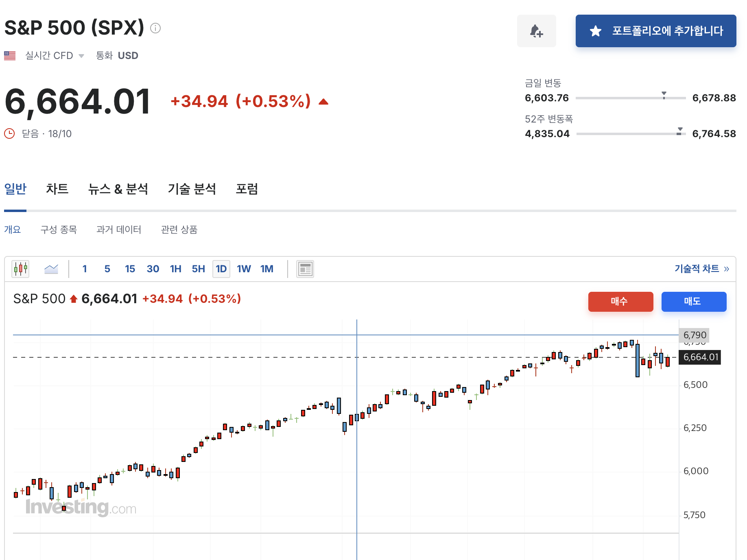Viewport: 747px width, 560px height.
Task: Click the clock icon near 닫음 · 18/10
Action: click(9, 133)
